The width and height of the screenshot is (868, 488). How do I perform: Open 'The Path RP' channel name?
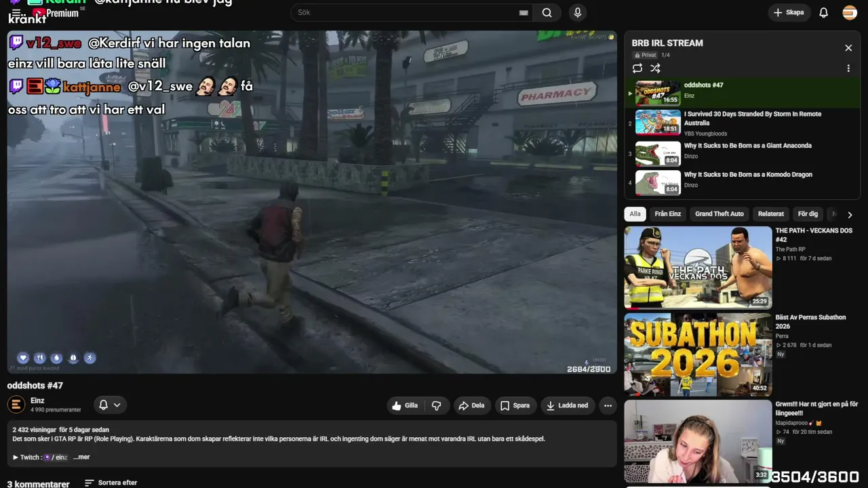791,249
